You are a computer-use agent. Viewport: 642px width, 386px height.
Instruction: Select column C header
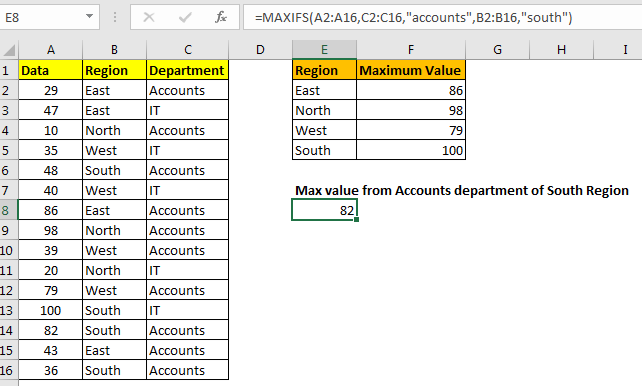click(188, 50)
